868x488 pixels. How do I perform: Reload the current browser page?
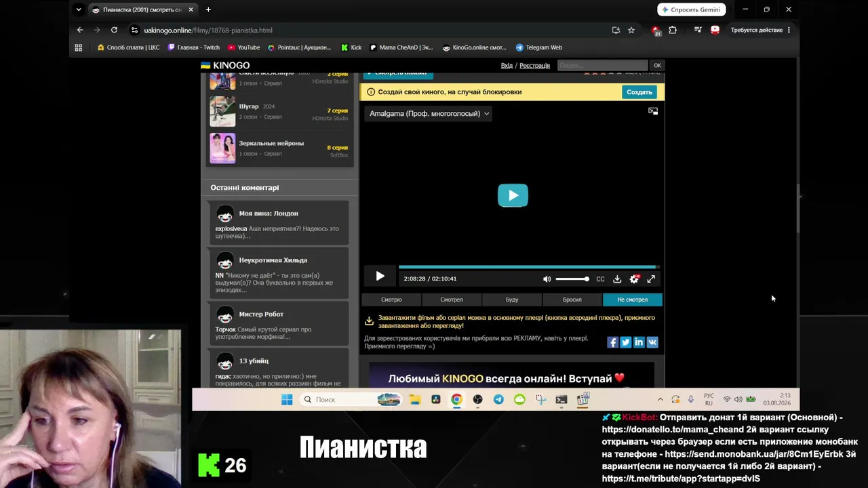coord(114,30)
